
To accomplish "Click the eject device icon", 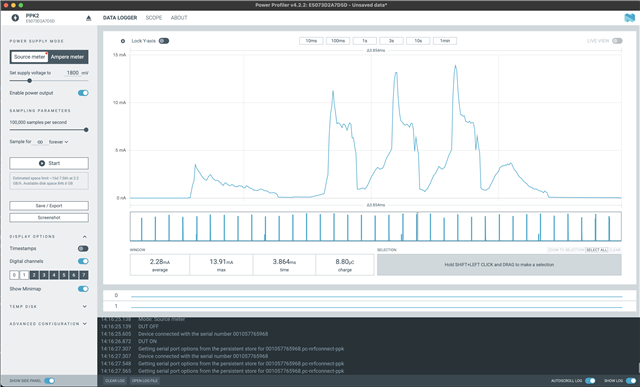I will [89, 18].
